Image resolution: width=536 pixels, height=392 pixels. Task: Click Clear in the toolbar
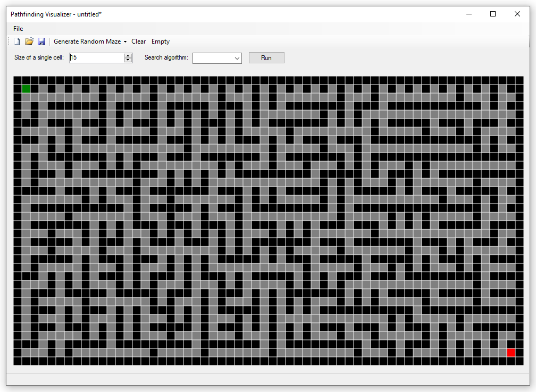(x=138, y=41)
